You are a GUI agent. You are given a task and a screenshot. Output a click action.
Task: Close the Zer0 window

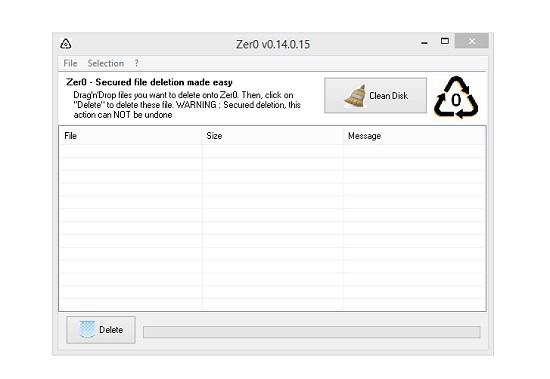click(472, 41)
